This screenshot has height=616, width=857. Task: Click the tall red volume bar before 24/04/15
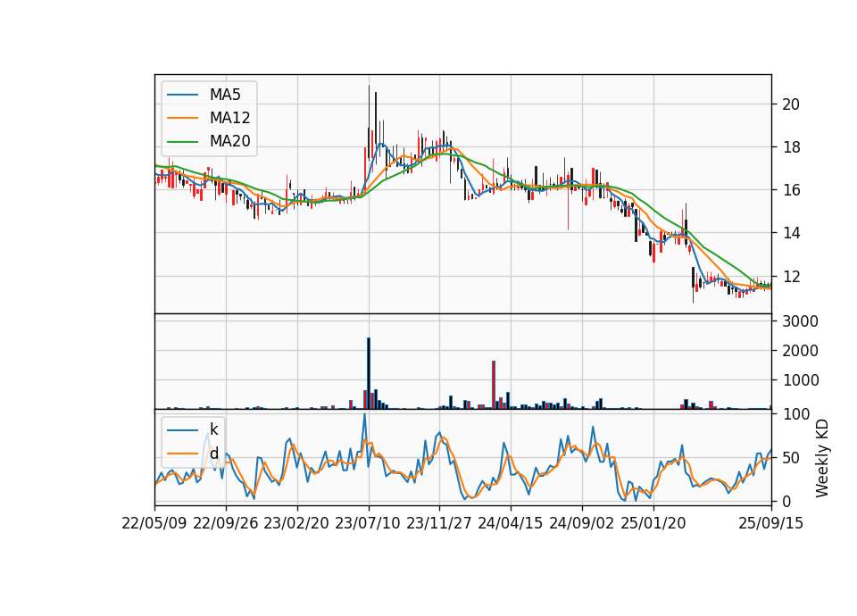[x=494, y=385]
